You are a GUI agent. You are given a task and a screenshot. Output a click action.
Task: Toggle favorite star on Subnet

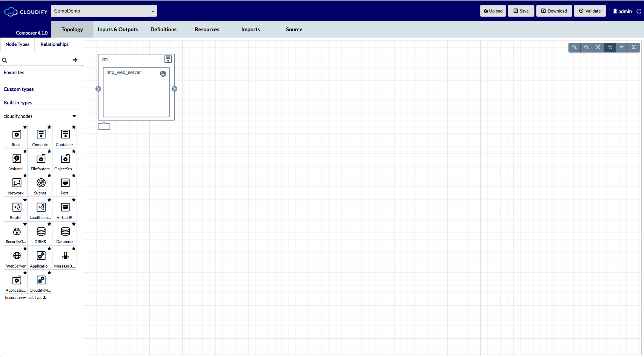(x=50, y=175)
